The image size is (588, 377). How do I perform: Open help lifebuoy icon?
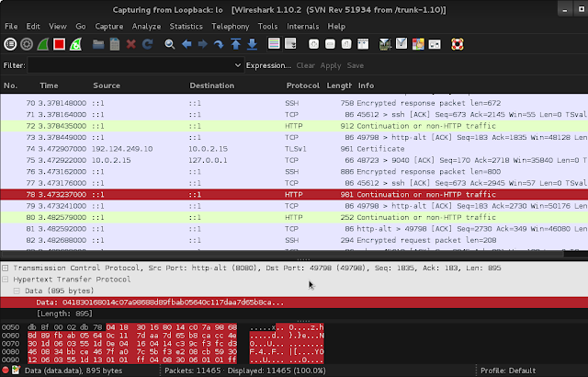458,44
